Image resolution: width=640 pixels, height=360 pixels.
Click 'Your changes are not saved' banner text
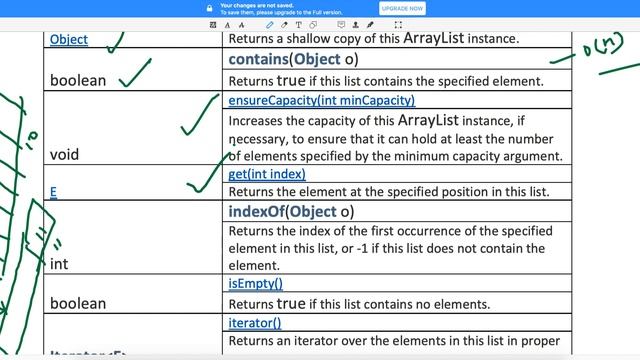[257, 6]
